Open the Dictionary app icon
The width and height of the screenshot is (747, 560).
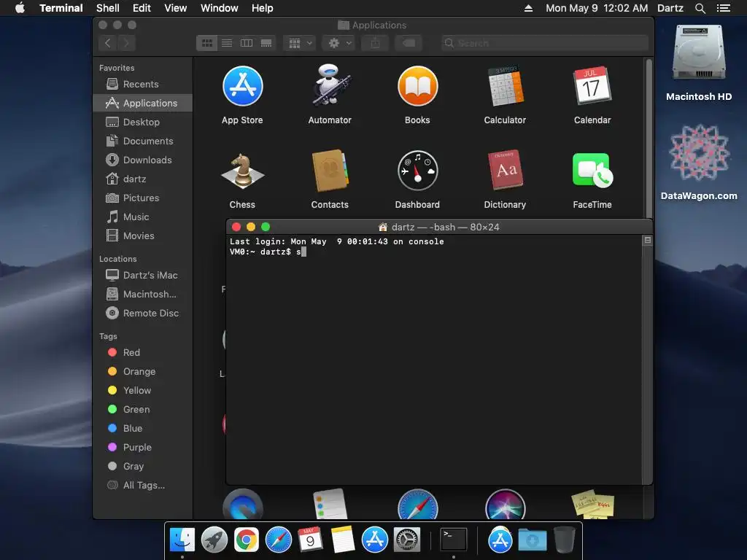pyautogui.click(x=505, y=171)
